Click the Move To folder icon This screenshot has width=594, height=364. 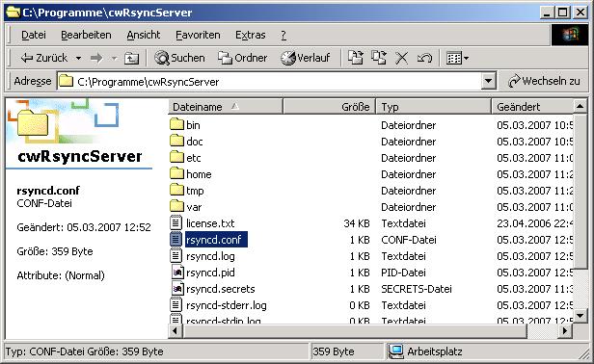(355, 58)
